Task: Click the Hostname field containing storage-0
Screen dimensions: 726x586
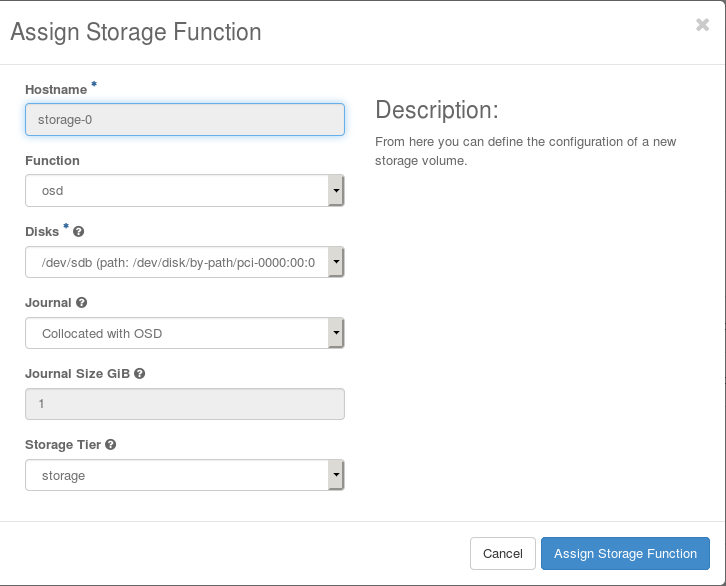Action: [184, 119]
